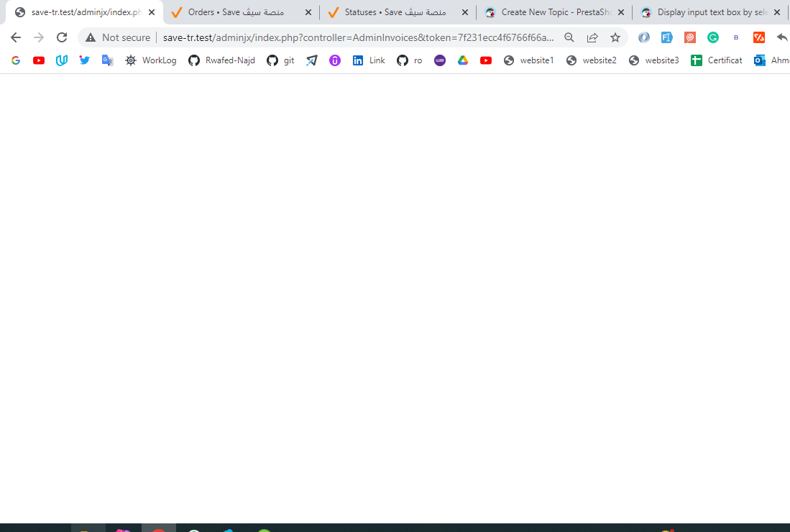This screenshot has width=790, height=532.
Task: Go back to the previous page
Action: pyautogui.click(x=16, y=37)
